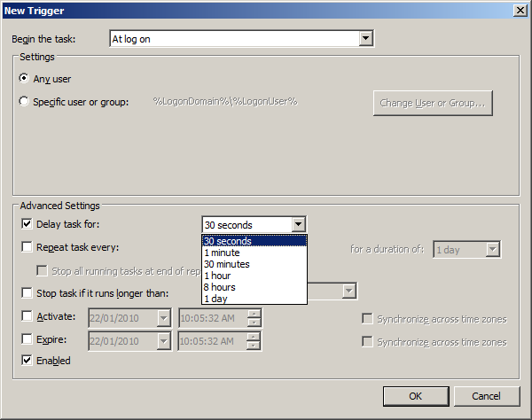Click the Cancel button

click(486, 396)
